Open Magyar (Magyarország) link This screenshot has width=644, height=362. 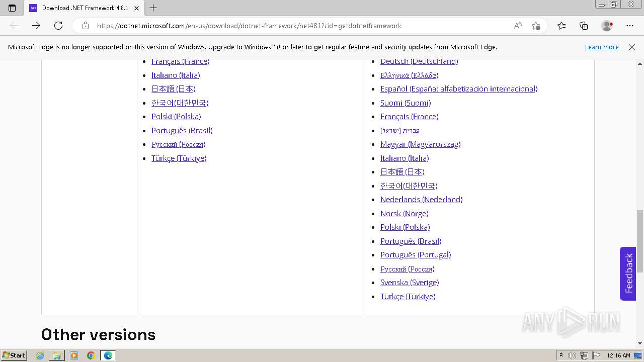coord(420,144)
